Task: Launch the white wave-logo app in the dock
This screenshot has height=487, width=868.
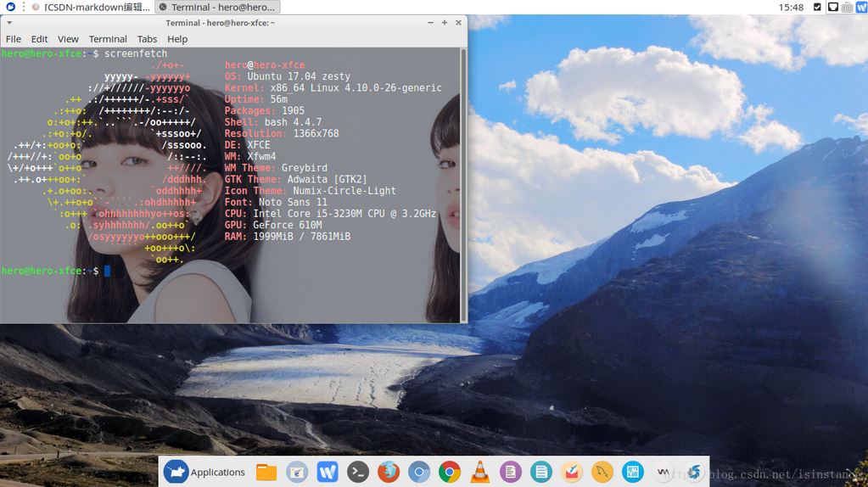Action: click(664, 472)
